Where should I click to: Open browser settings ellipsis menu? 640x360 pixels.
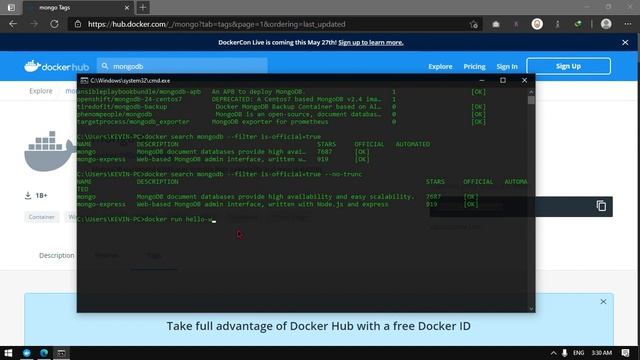click(627, 24)
